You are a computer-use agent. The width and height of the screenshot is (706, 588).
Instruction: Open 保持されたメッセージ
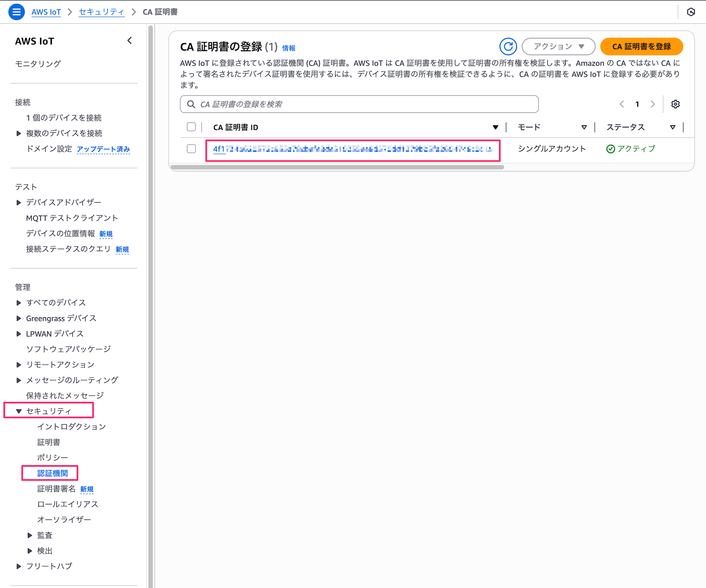(65, 396)
